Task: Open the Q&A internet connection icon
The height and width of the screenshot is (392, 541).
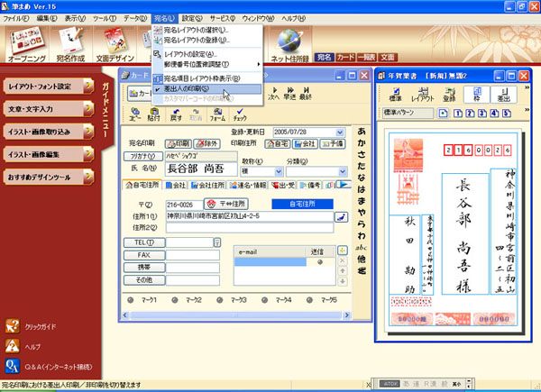Action: (12, 366)
